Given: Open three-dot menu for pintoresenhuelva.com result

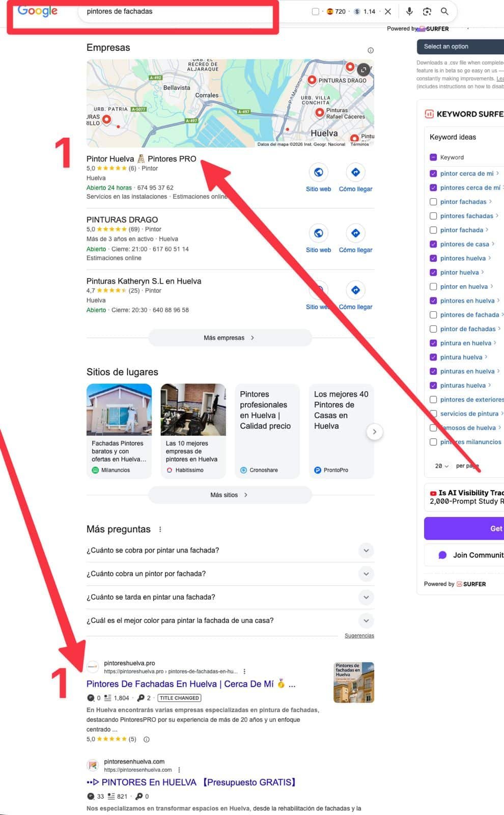Looking at the screenshot, I should point(179,770).
